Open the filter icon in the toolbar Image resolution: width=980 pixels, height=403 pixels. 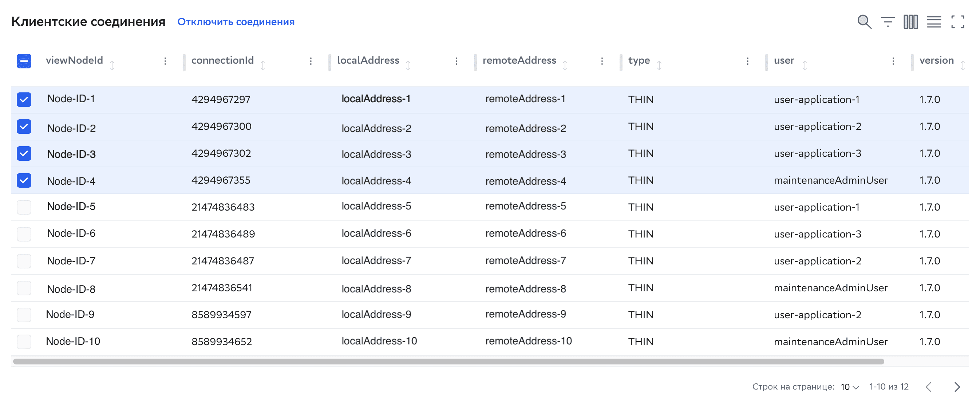tap(888, 22)
